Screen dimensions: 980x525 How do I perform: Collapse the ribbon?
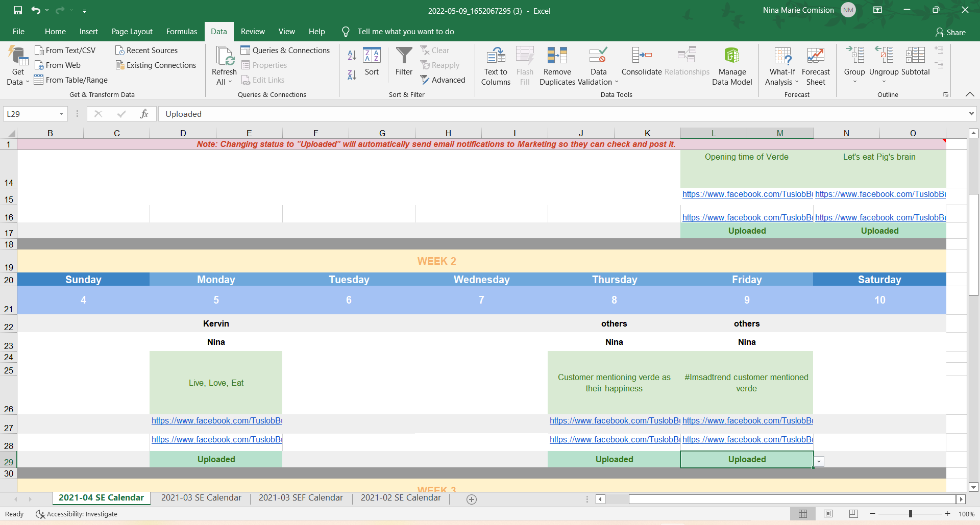coord(970,94)
